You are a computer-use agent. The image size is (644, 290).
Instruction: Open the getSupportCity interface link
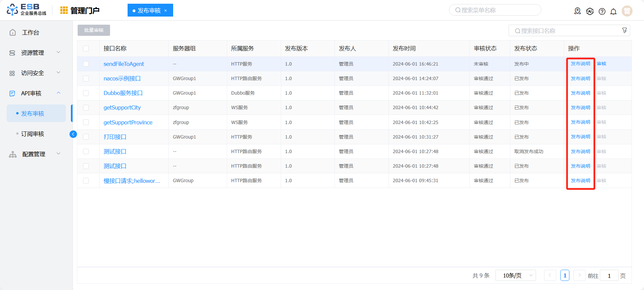[x=122, y=107]
